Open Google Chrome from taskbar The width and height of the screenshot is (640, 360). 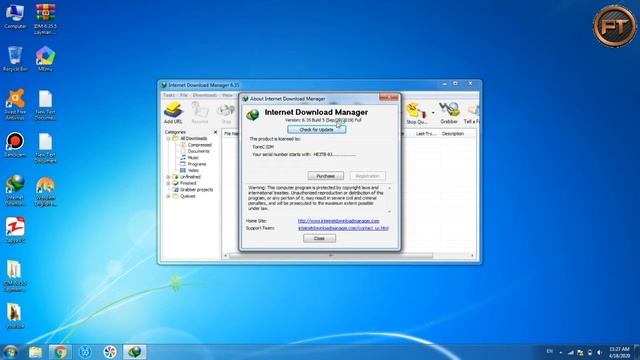(x=60, y=352)
